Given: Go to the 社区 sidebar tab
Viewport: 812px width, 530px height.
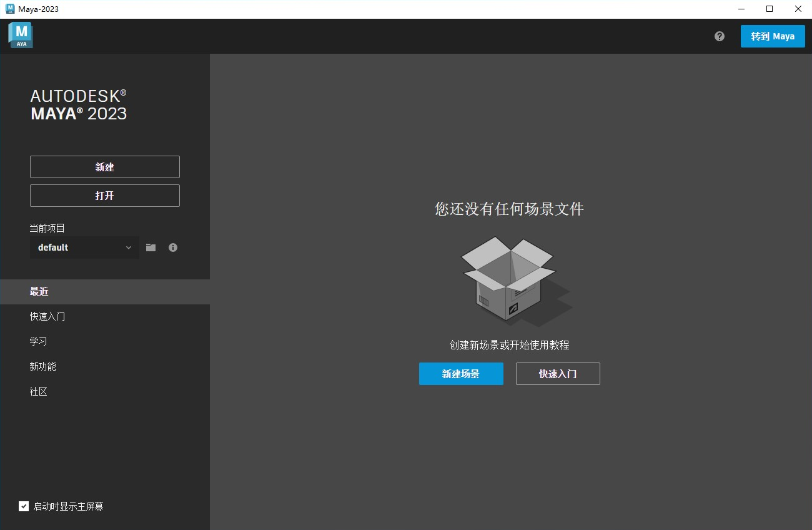Looking at the screenshot, I should pyautogui.click(x=105, y=392).
